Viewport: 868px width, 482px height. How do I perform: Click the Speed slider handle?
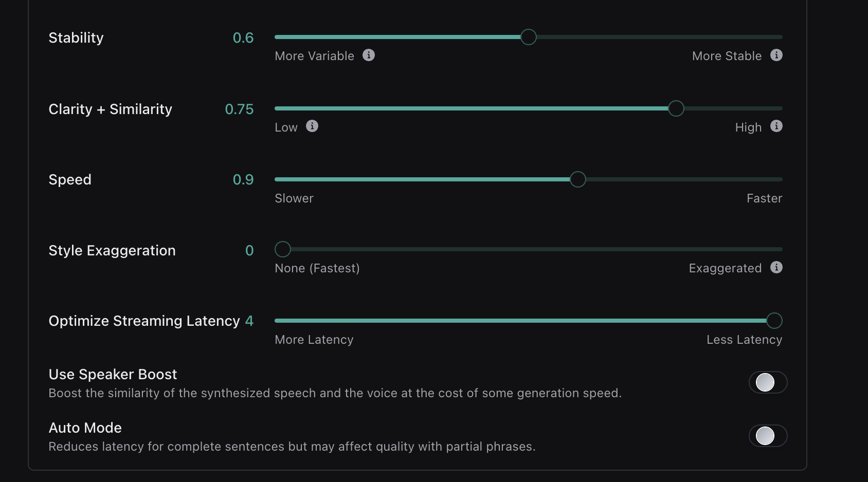click(577, 179)
